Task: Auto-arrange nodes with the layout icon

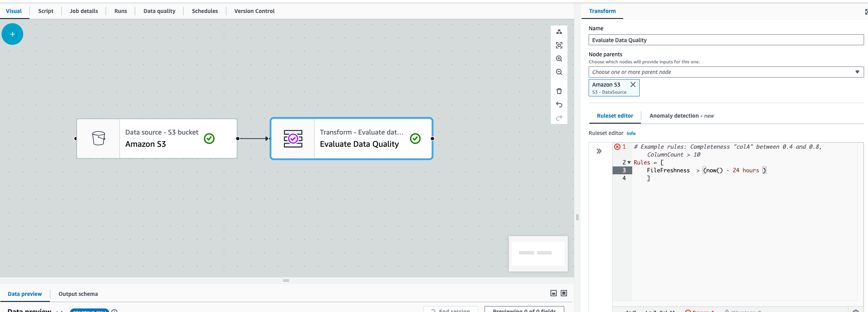Action: (559, 32)
